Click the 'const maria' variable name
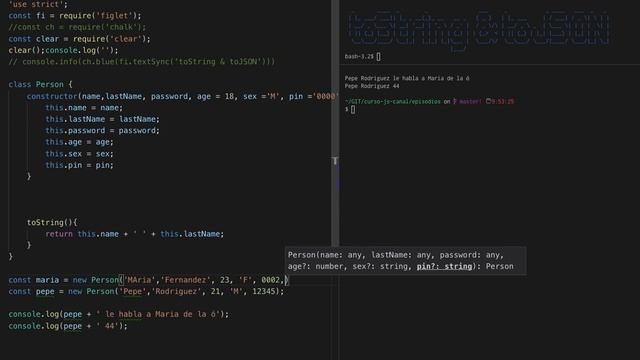 click(x=47, y=280)
